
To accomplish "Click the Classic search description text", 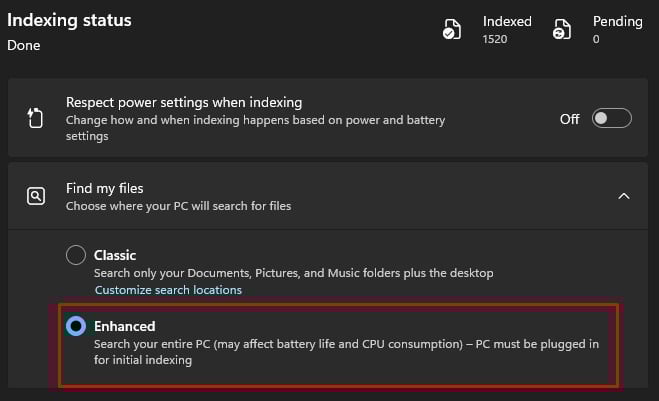I will point(294,273).
